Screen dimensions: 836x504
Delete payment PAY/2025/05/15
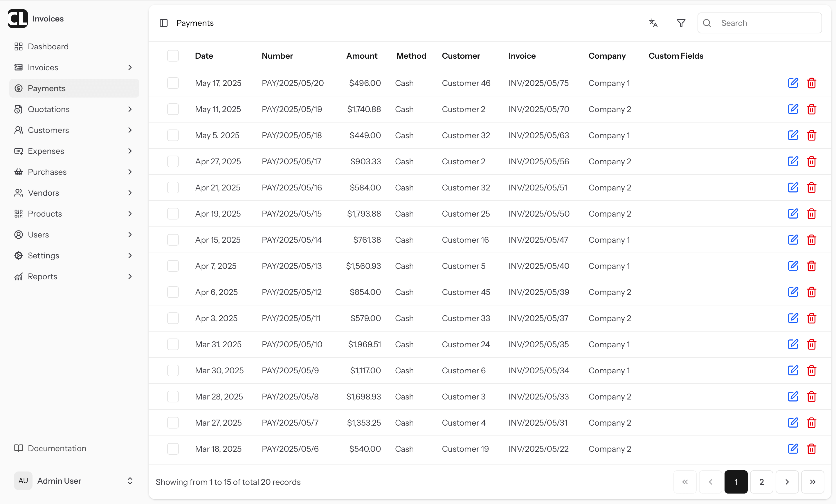pos(811,213)
